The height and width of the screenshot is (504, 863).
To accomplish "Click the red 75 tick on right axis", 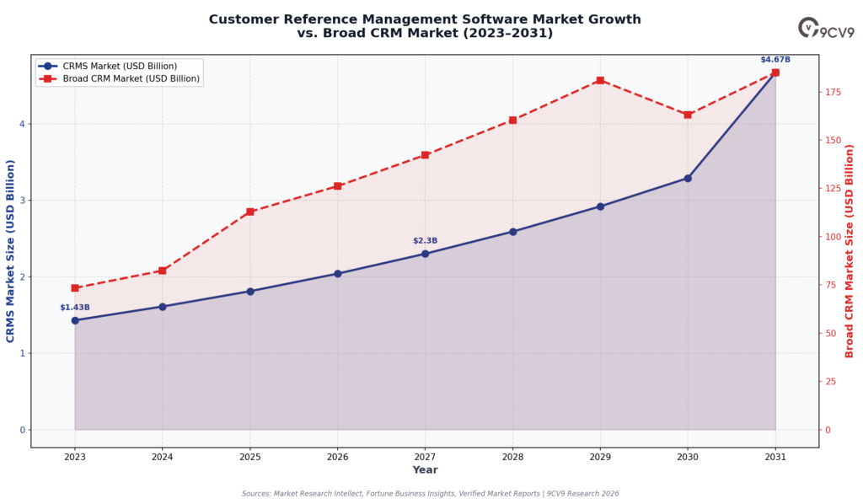I will click(x=830, y=285).
